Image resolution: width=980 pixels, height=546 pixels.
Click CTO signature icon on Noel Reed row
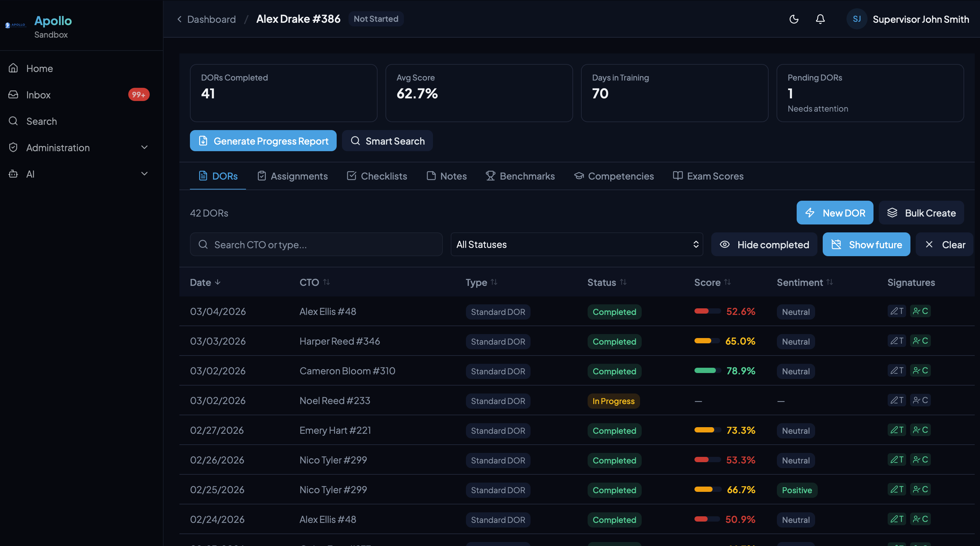pos(920,400)
